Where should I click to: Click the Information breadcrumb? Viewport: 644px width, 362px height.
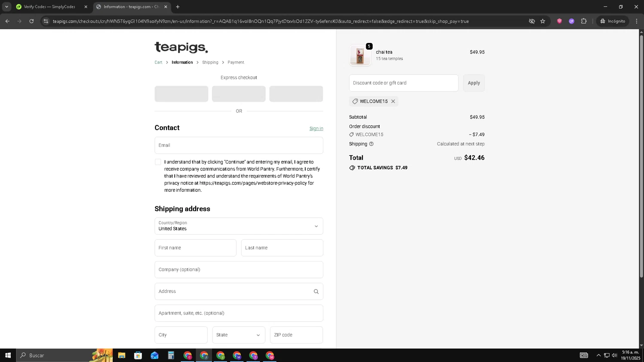tap(182, 62)
